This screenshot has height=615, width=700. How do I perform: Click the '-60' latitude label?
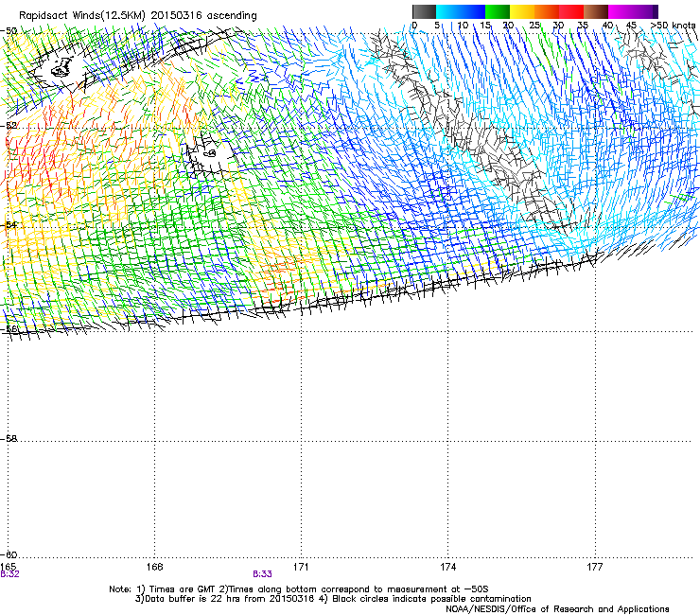pos(9,554)
